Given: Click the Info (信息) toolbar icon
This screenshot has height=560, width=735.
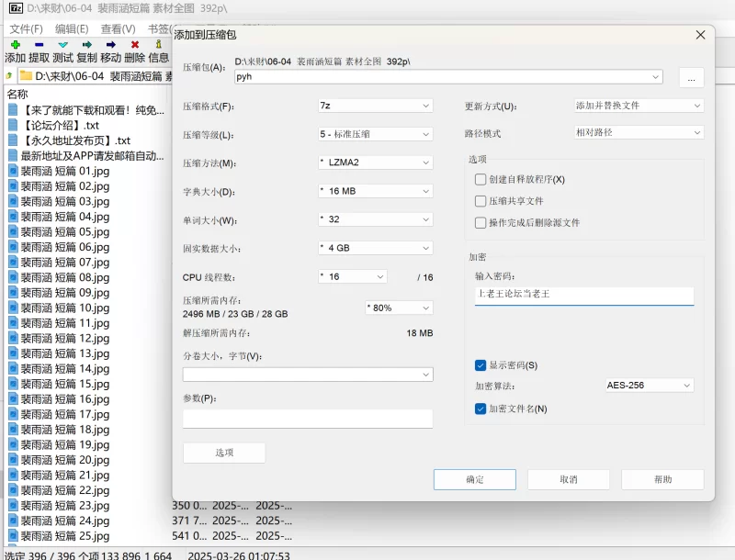Looking at the screenshot, I should (x=159, y=44).
